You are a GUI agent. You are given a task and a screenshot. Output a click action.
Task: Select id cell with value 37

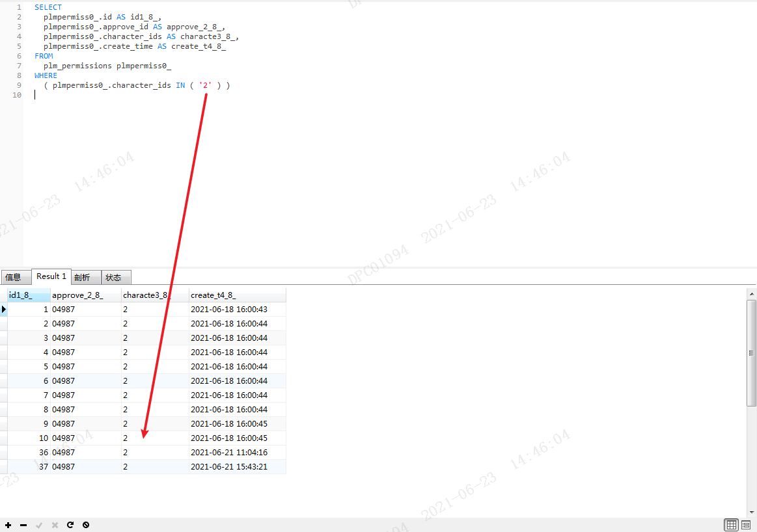pyautogui.click(x=29, y=467)
